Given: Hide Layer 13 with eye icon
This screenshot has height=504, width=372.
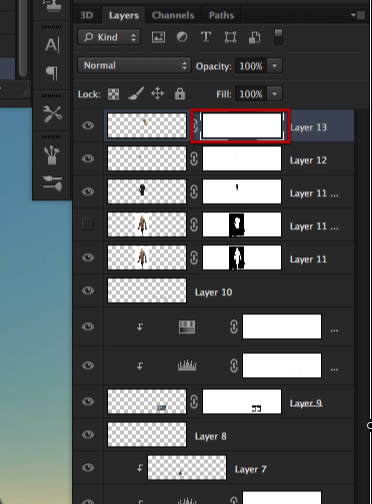Looking at the screenshot, I should [88, 125].
